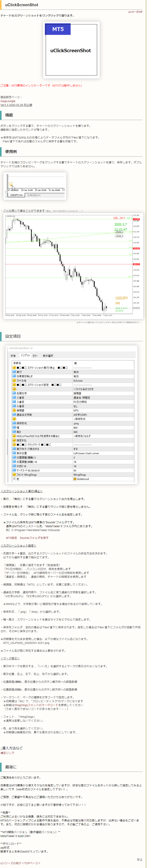Click the 最後に section heading
Viewport: 147px width, 868px height.
click(11, 767)
